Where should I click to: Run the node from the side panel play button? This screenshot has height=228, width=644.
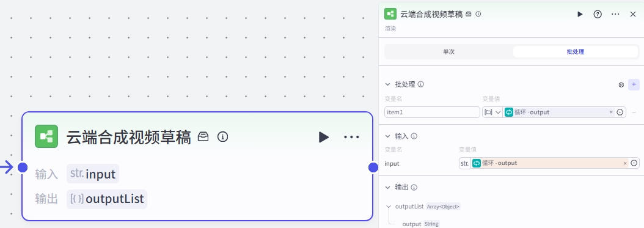580,14
